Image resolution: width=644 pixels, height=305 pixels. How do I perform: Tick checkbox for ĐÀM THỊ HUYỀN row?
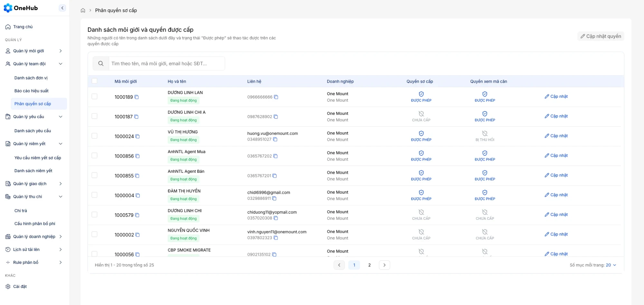pyautogui.click(x=94, y=195)
